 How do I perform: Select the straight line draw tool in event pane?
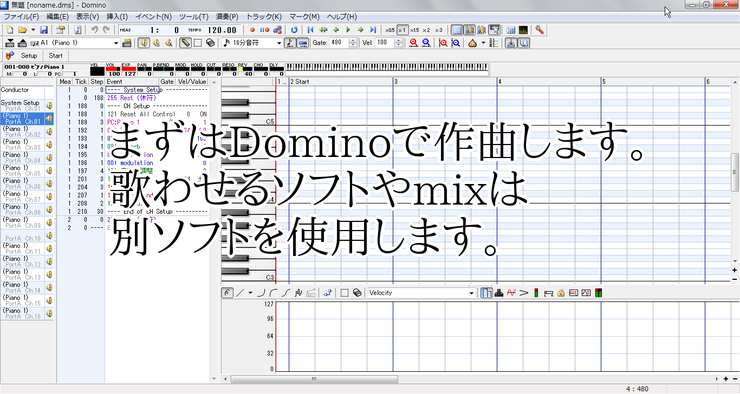pyautogui.click(x=240, y=293)
